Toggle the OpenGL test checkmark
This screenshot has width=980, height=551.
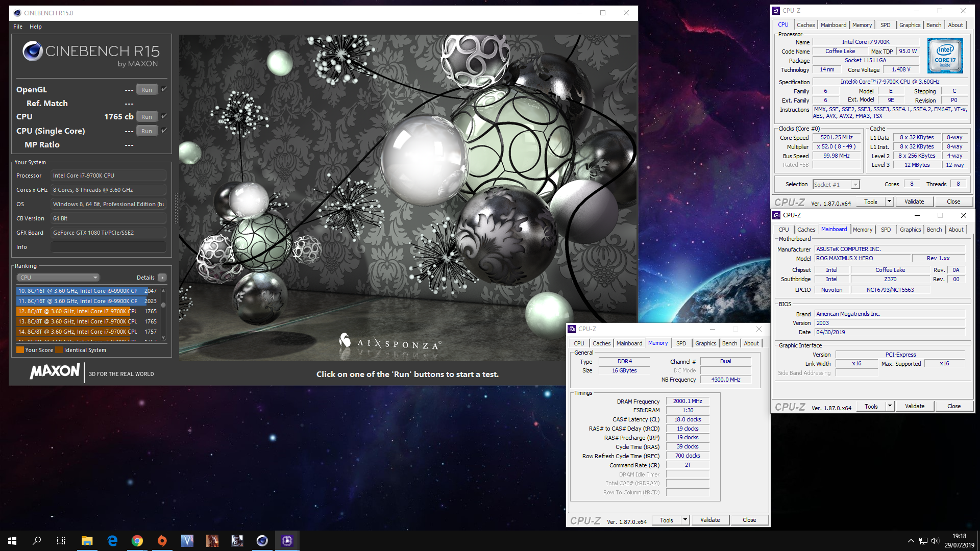[164, 89]
